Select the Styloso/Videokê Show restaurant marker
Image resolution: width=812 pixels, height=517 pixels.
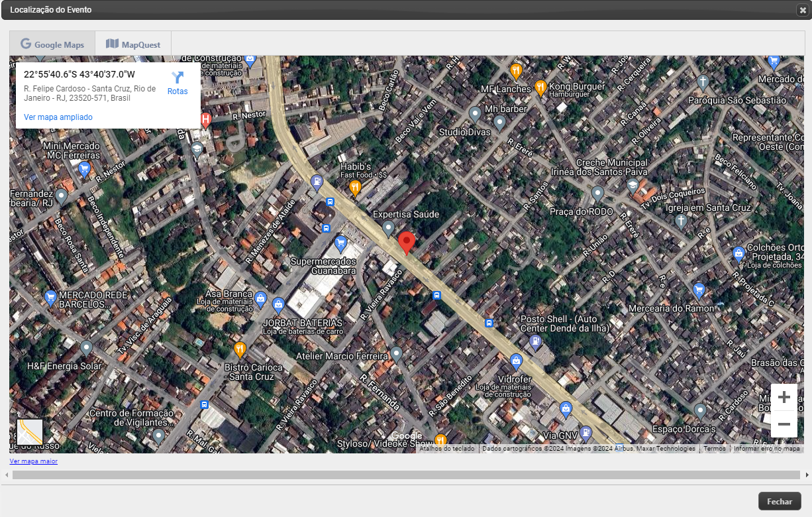[x=440, y=441]
